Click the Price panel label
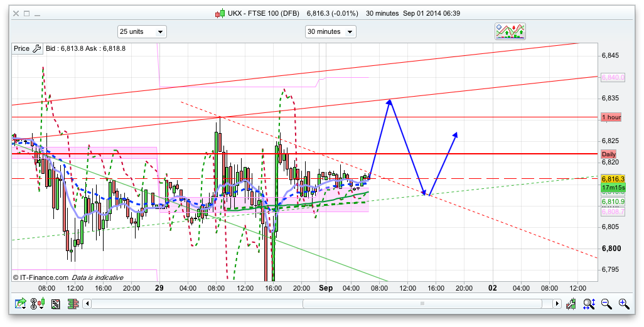This screenshot has height=327, width=644. pyautogui.click(x=22, y=48)
